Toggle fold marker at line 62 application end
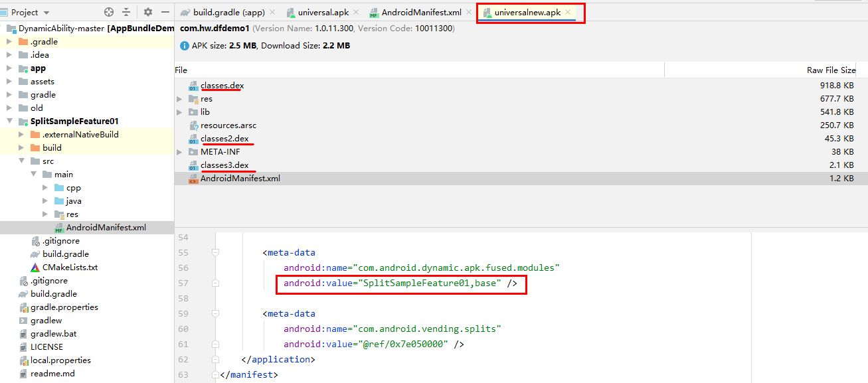Viewport: 868px width, 383px height. pos(215,360)
